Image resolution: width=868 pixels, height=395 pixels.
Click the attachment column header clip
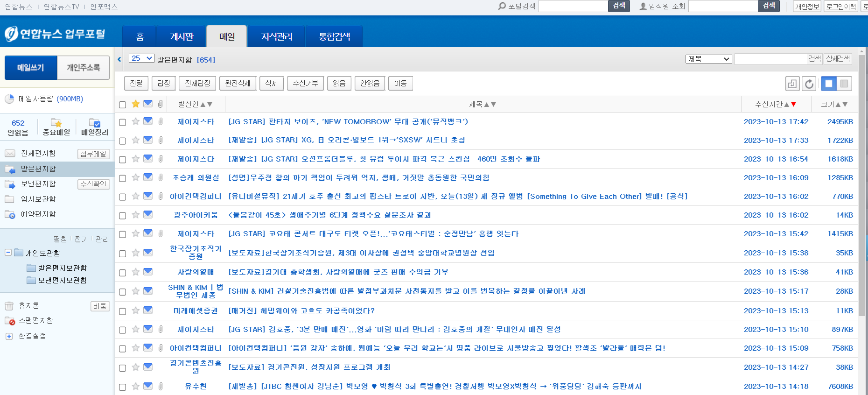pyautogui.click(x=160, y=104)
